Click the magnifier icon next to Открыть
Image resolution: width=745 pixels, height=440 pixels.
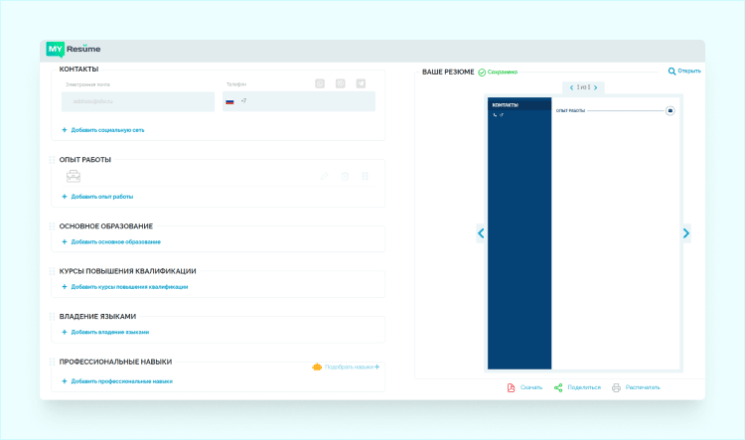point(672,71)
